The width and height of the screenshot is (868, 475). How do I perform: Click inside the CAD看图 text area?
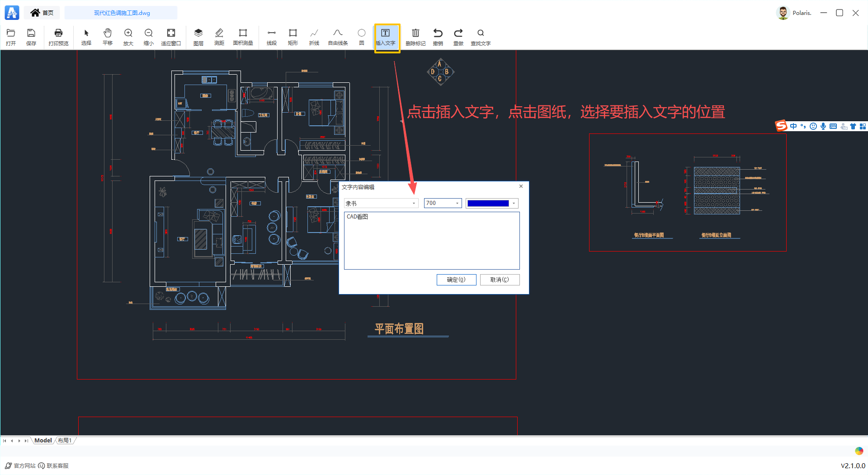click(x=431, y=241)
